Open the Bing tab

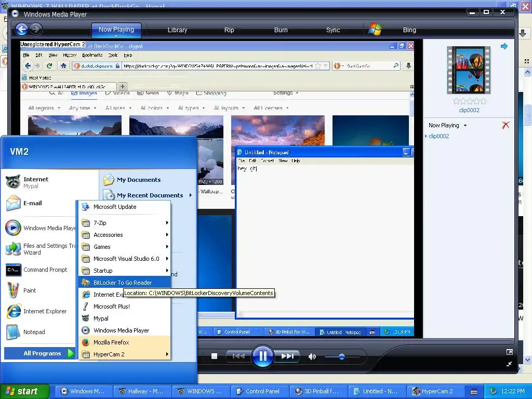pyautogui.click(x=409, y=30)
